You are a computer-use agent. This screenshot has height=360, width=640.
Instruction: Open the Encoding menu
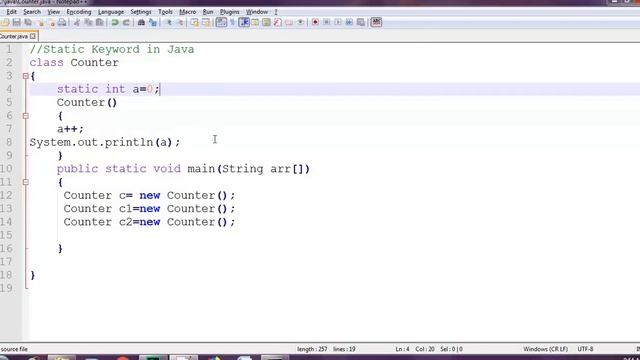(79, 12)
